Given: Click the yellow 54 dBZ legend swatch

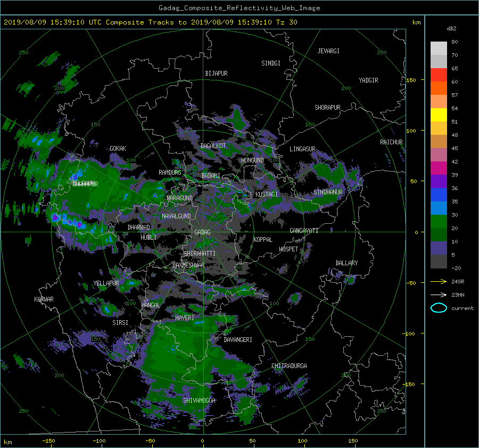Looking at the screenshot, I should pos(439,115).
